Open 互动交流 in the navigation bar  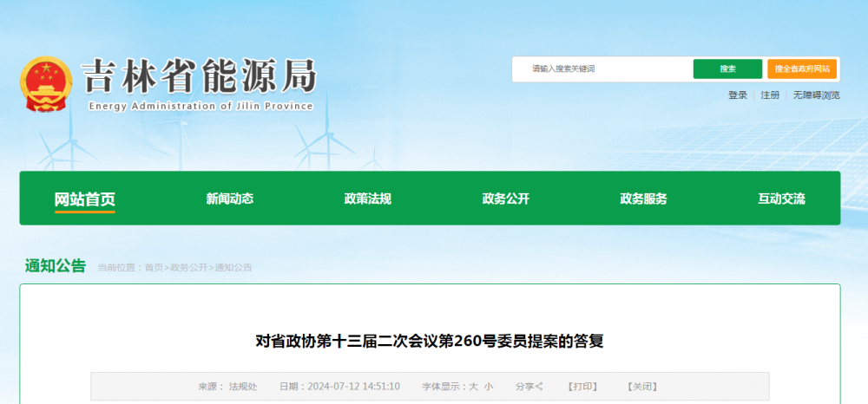coord(781,199)
